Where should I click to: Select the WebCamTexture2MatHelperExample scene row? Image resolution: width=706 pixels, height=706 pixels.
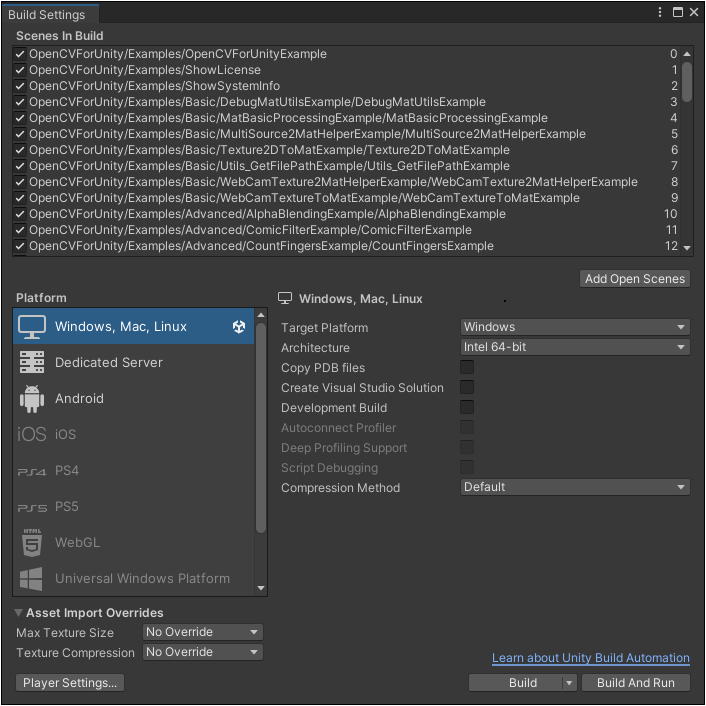pos(346,182)
